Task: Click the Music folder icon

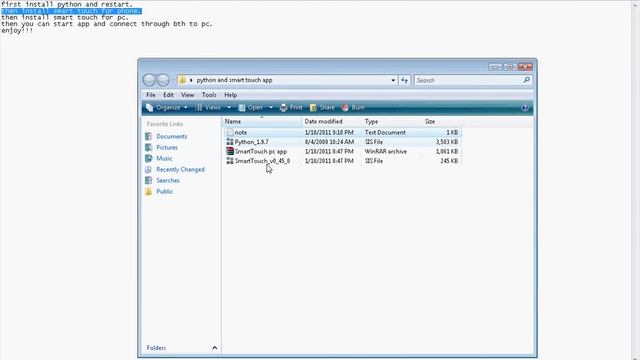Action: click(149, 158)
